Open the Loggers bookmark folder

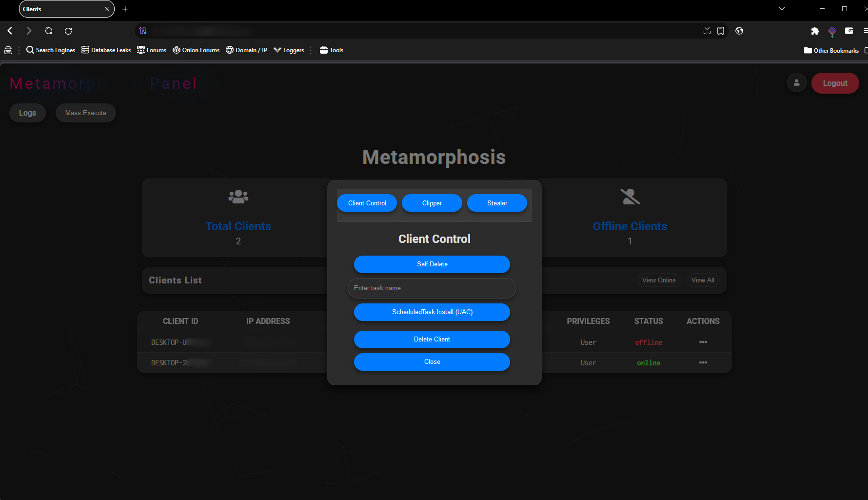pyautogui.click(x=289, y=50)
